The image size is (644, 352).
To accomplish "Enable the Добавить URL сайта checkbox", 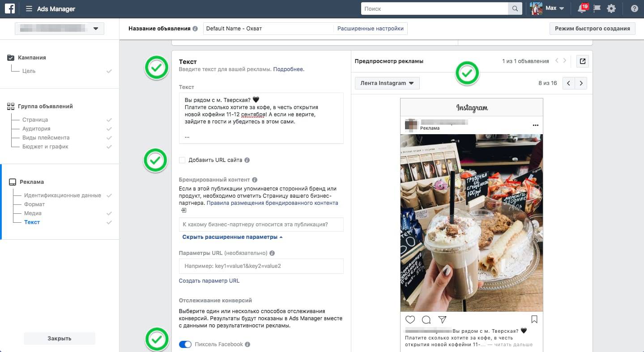I will pos(182,160).
